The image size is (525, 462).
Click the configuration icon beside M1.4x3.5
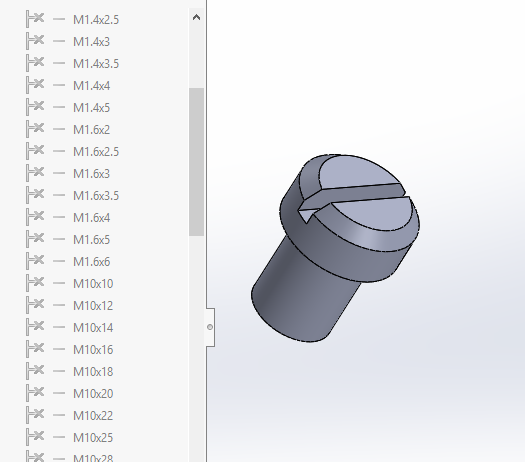(x=35, y=63)
